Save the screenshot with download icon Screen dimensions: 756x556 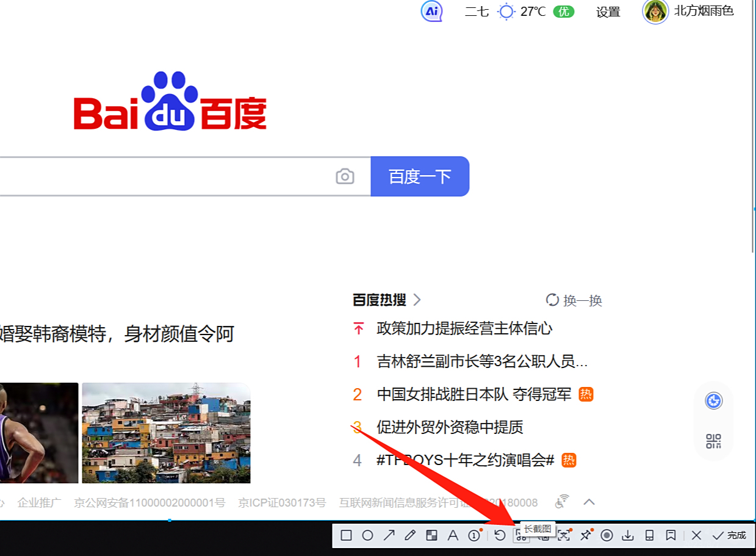click(628, 535)
